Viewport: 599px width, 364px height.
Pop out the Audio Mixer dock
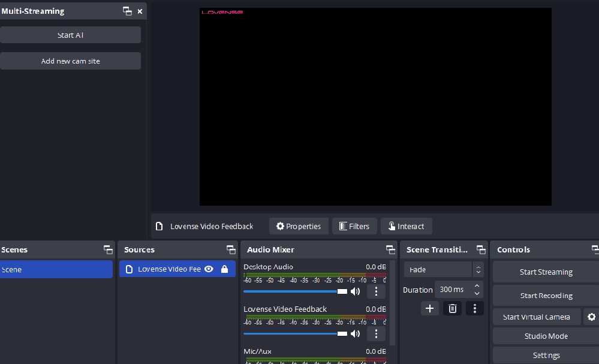(x=390, y=249)
